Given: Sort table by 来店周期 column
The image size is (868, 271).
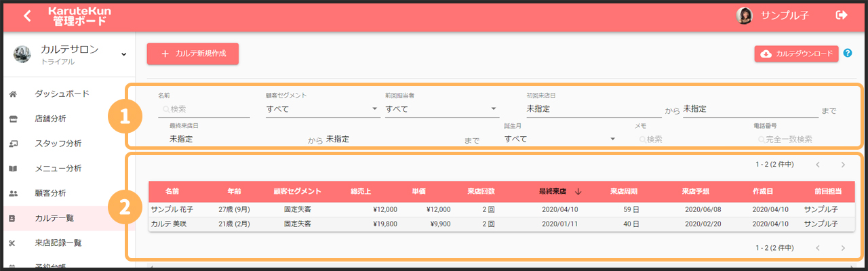Looking at the screenshot, I should point(623,191).
